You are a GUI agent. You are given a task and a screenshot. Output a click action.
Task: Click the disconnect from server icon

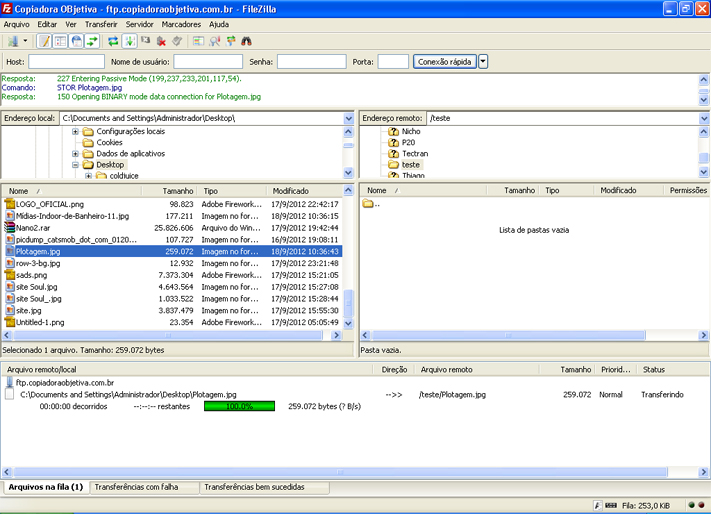coord(161,41)
